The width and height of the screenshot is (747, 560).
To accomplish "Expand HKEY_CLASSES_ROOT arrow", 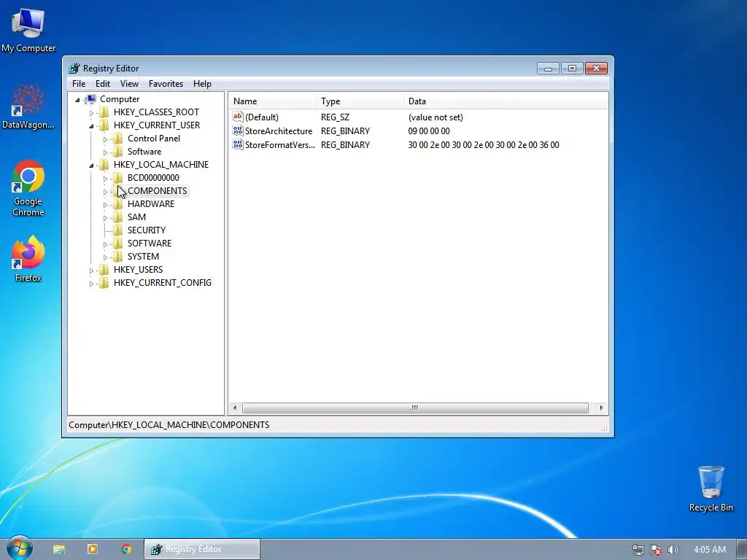I will (91, 113).
